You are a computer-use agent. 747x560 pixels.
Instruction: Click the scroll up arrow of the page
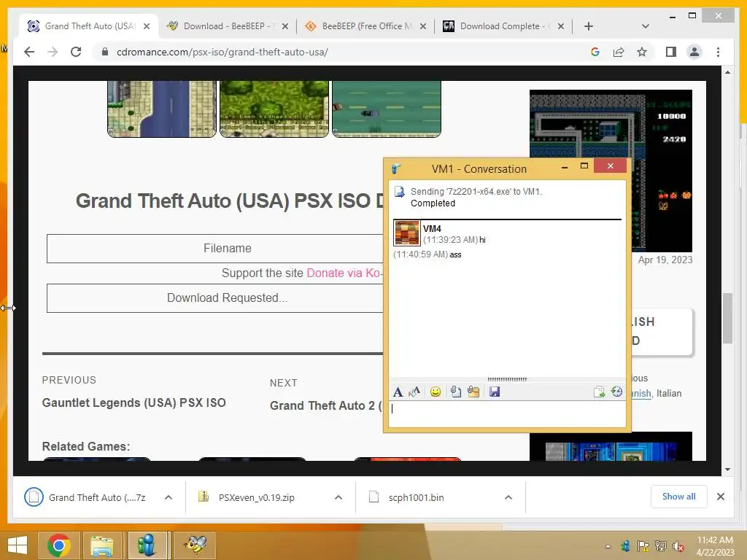tap(727, 72)
